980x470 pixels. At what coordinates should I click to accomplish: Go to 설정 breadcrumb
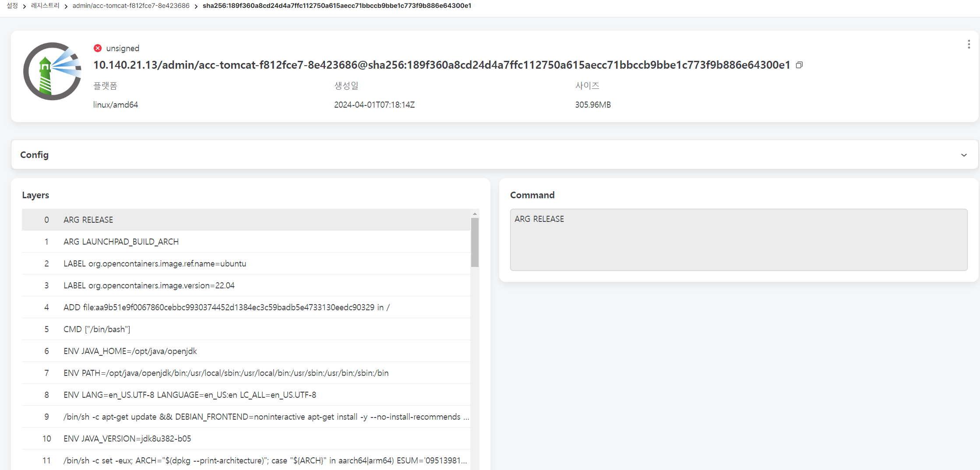click(12, 6)
